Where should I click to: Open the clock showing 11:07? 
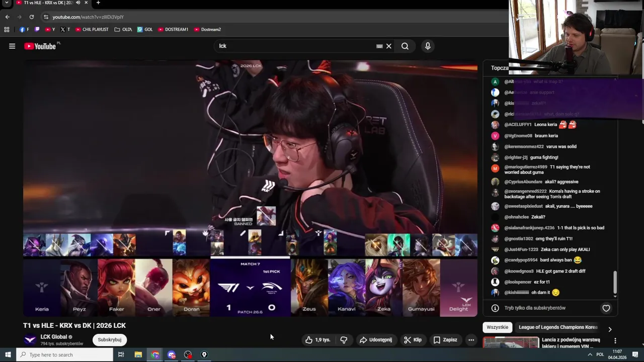coord(617,355)
